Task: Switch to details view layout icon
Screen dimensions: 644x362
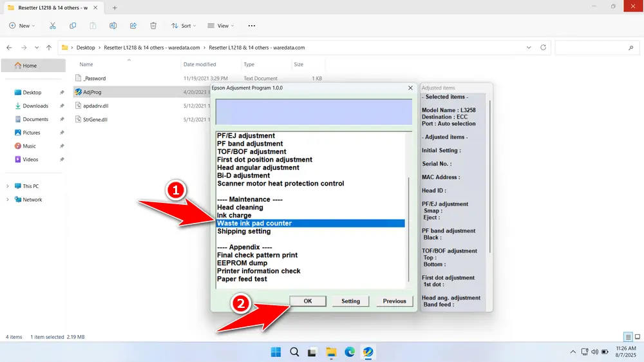Action: pyautogui.click(x=628, y=337)
